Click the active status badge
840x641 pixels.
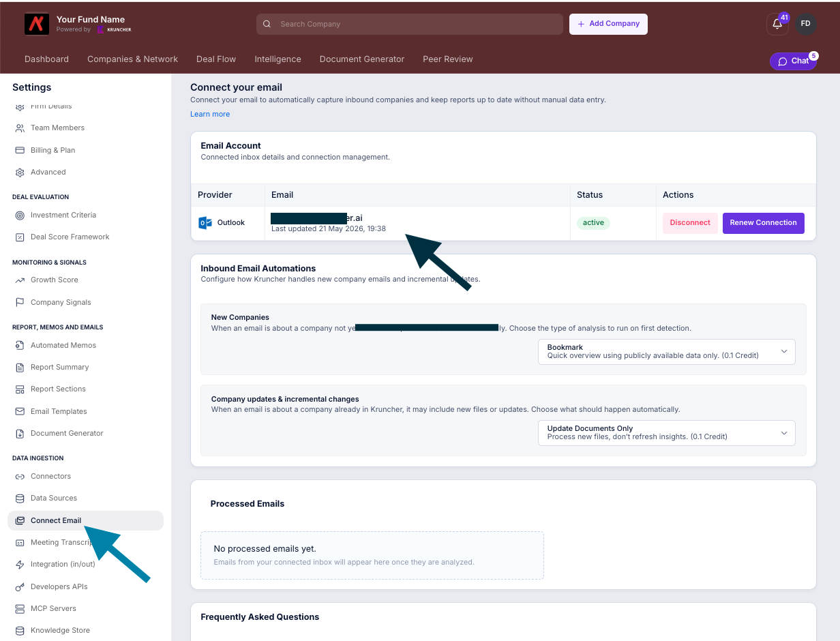coord(593,223)
